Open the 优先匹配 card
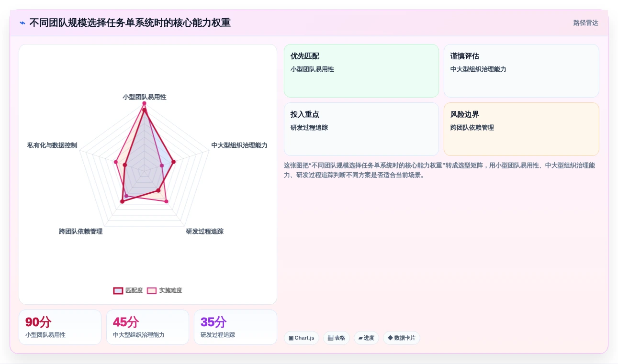This screenshot has width=618, height=364. [x=361, y=71]
